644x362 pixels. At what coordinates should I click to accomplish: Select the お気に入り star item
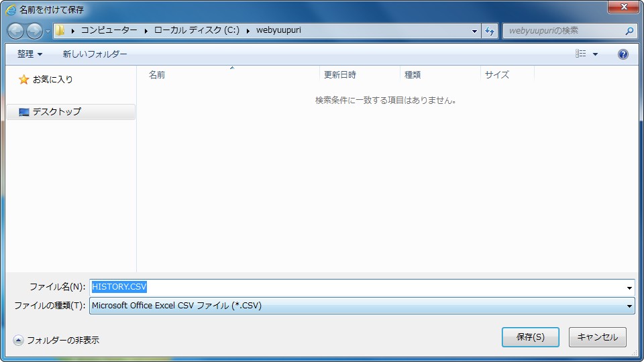point(46,79)
